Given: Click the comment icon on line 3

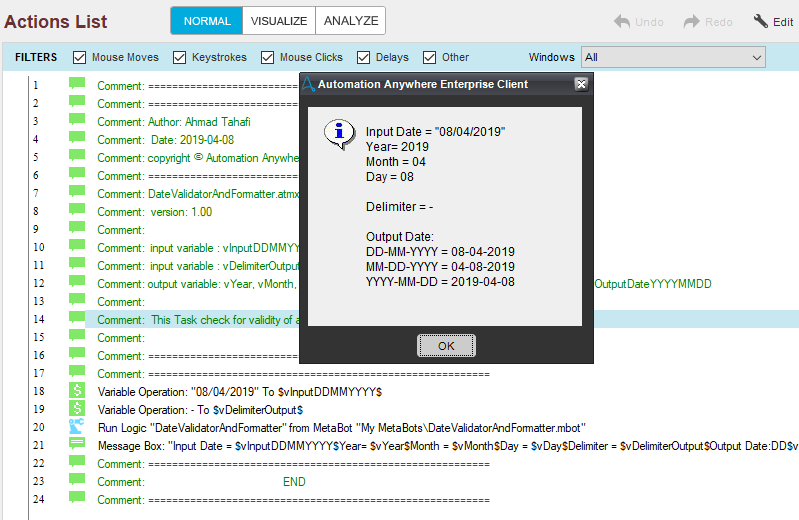Looking at the screenshot, I should coord(77,120).
